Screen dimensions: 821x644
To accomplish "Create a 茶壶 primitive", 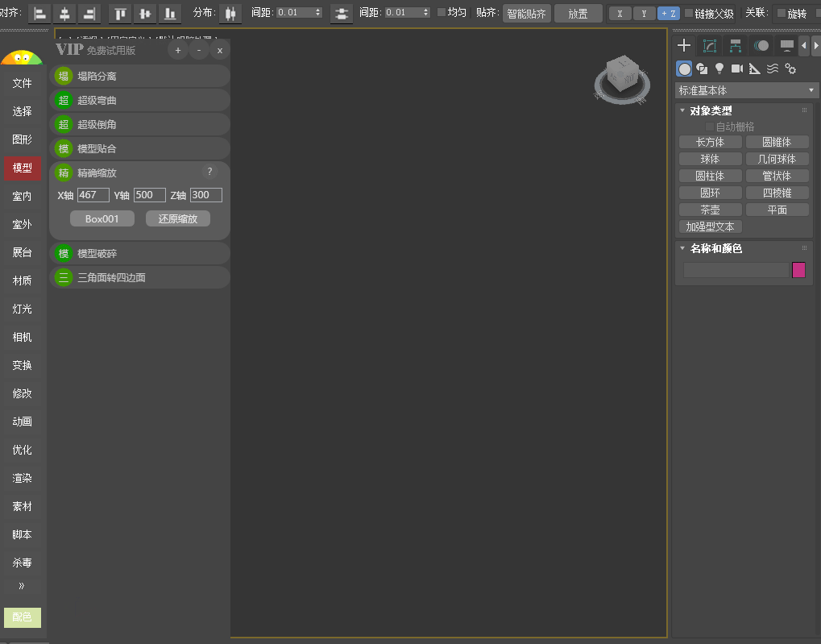I will [x=710, y=210].
